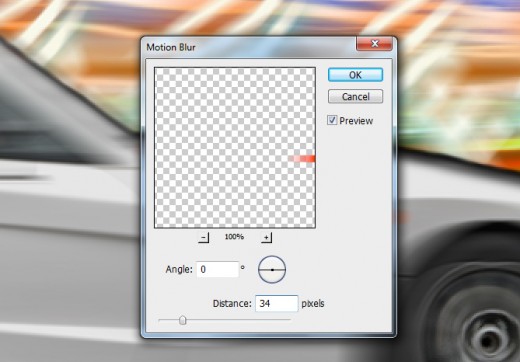
Task: Click the Distance input field
Action: [276, 303]
